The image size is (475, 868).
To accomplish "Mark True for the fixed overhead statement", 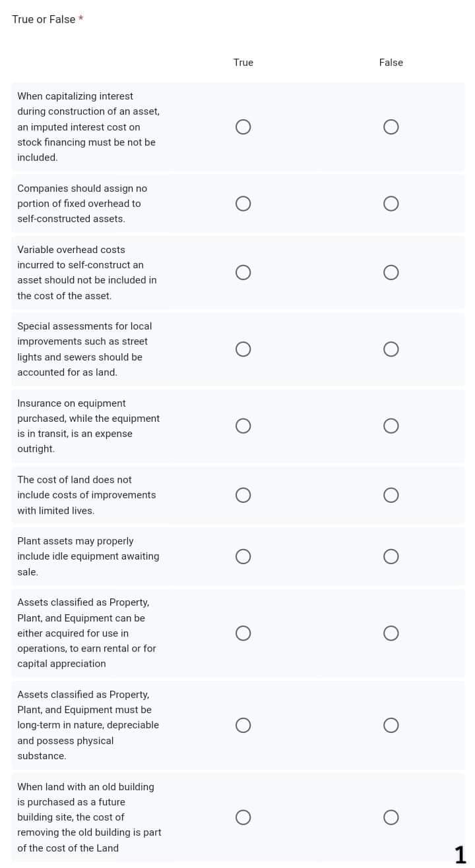I will (243, 204).
